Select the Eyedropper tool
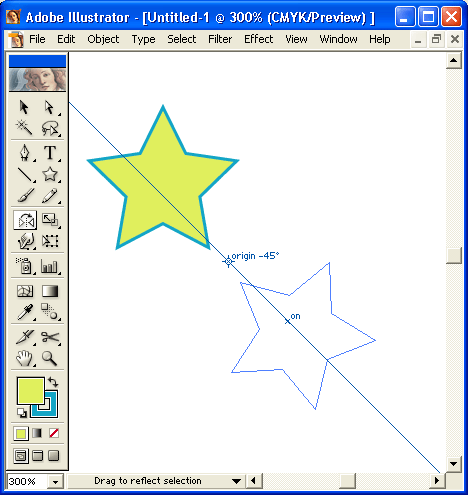Screen dimensions: 468x495 (x=25, y=312)
